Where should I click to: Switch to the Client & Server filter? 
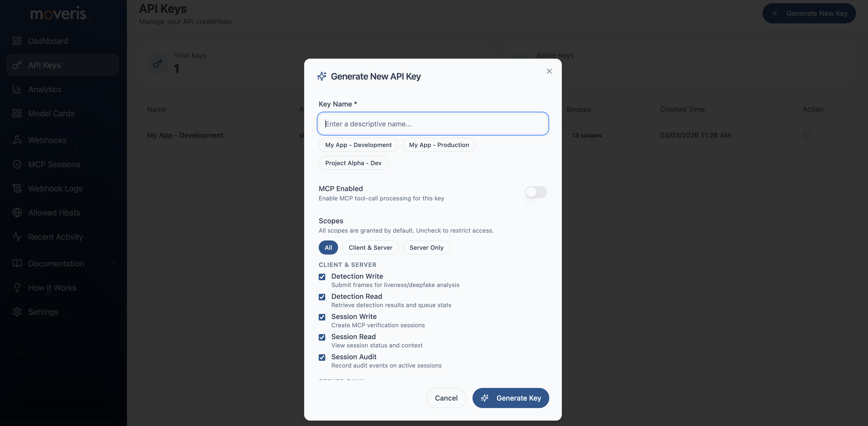pos(370,247)
